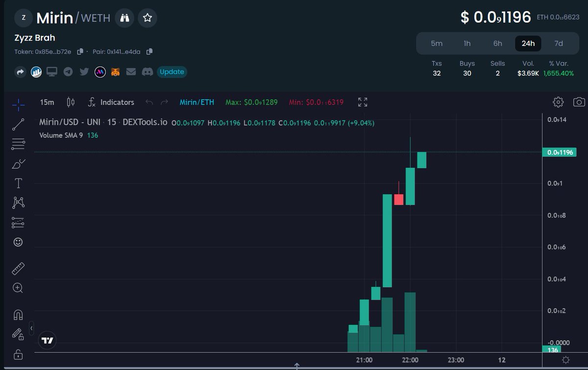Click the 0.0₉1196 price label on axis

coord(559,152)
